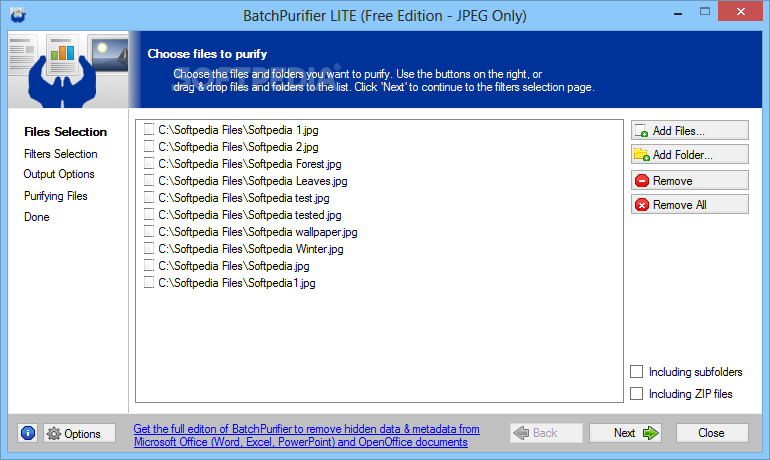Image resolution: width=770 pixels, height=460 pixels.
Task: Select checkbox for Softpedia tested.jpg
Action: tap(149, 214)
